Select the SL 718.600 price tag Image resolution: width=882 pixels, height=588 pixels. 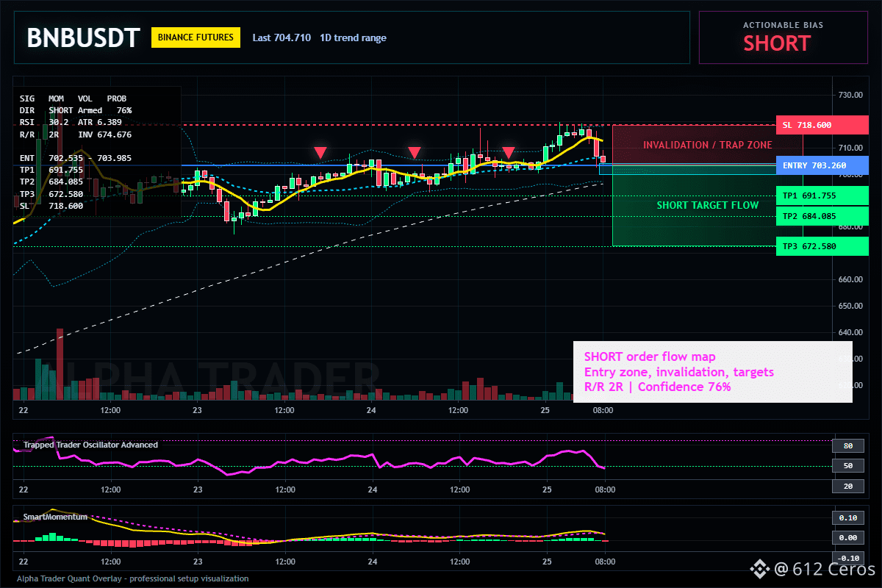822,125
